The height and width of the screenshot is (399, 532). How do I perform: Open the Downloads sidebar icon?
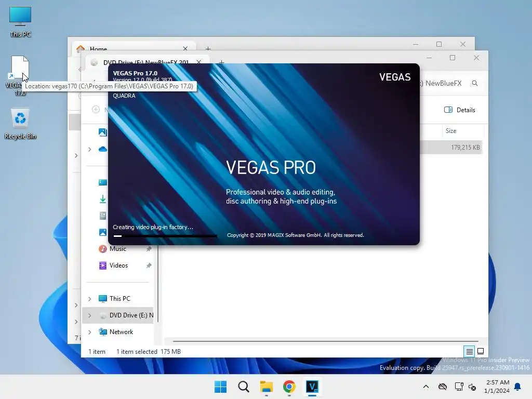click(x=103, y=199)
